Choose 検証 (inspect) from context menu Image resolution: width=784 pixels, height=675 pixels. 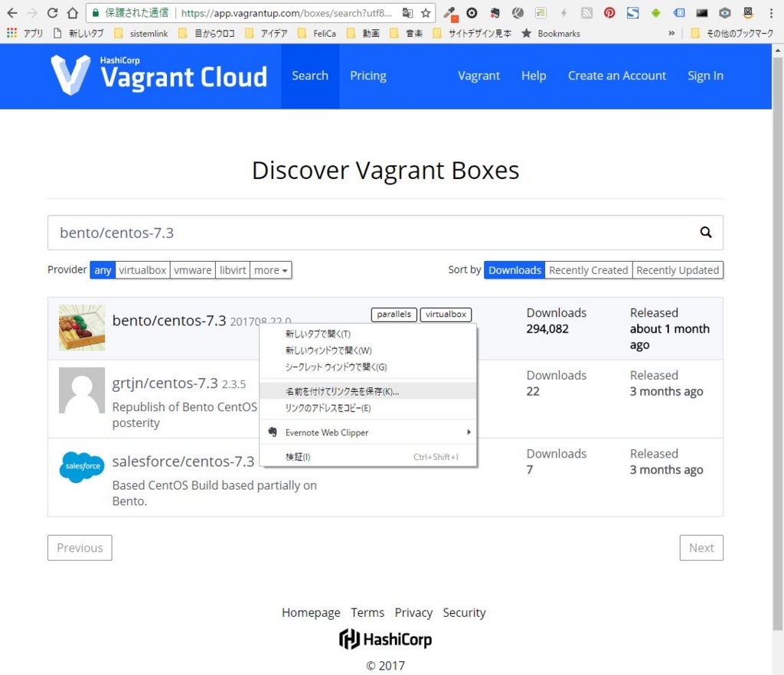(368, 457)
